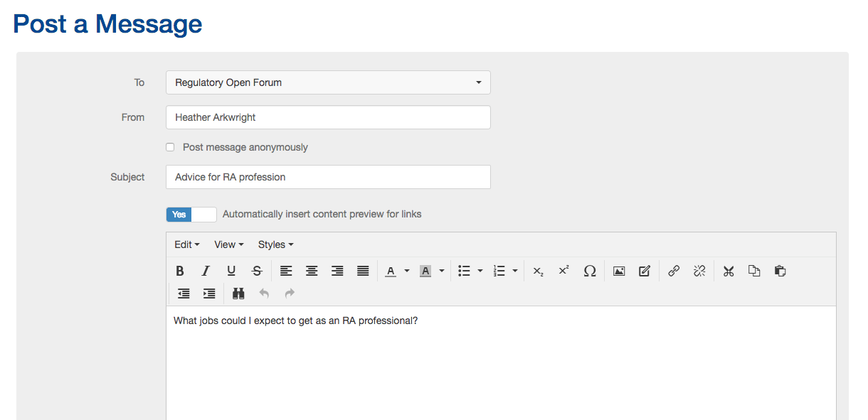The height and width of the screenshot is (420, 868).
Task: Apply underline formatting
Action: pos(231,271)
